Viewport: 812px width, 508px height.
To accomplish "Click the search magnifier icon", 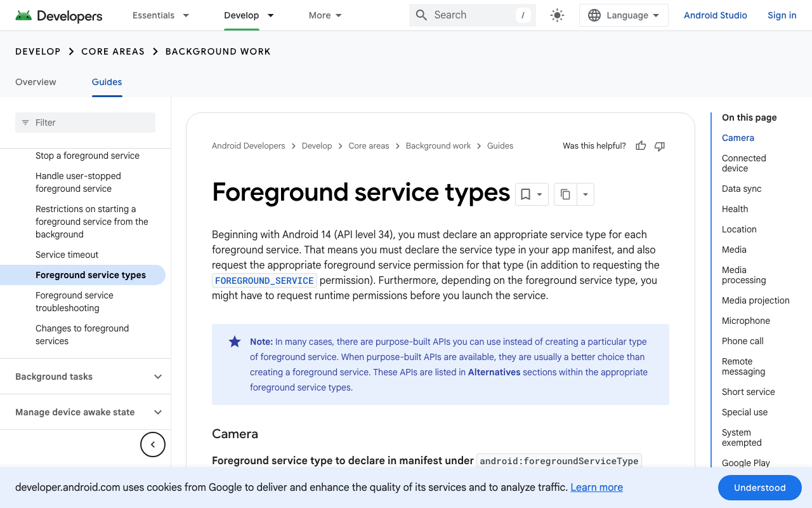I will [x=421, y=15].
